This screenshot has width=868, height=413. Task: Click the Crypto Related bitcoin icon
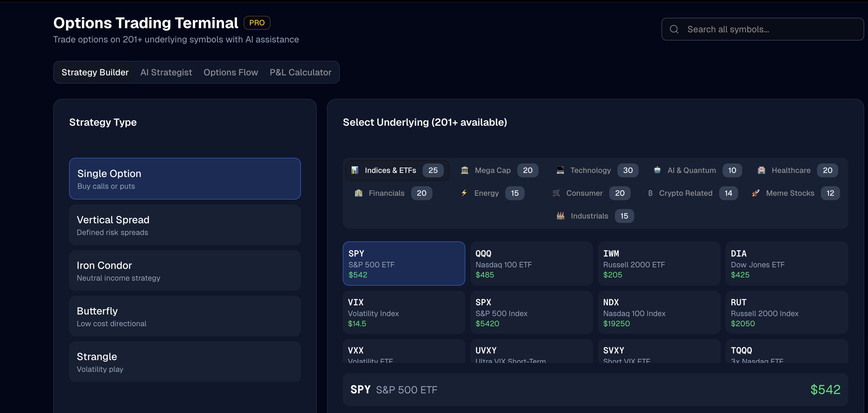click(x=650, y=193)
